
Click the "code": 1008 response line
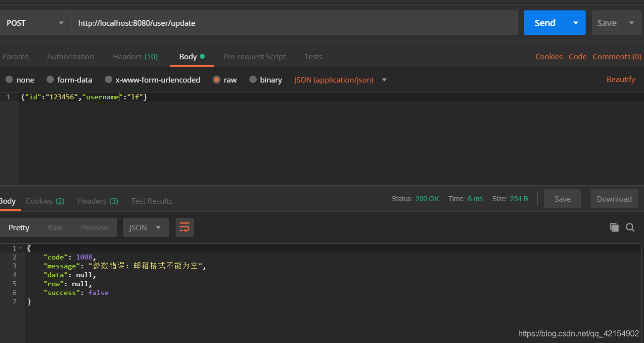pyautogui.click(x=69, y=257)
